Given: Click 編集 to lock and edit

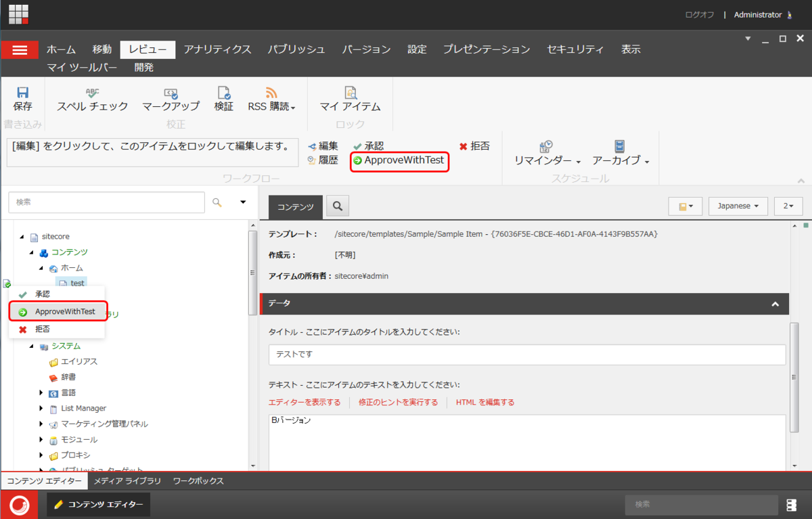Looking at the screenshot, I should click(x=323, y=145).
